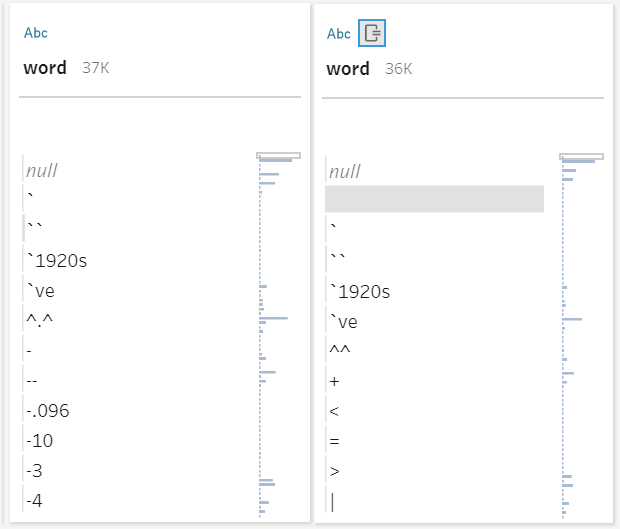Select `1920s value in right panel

pyautogui.click(x=360, y=292)
